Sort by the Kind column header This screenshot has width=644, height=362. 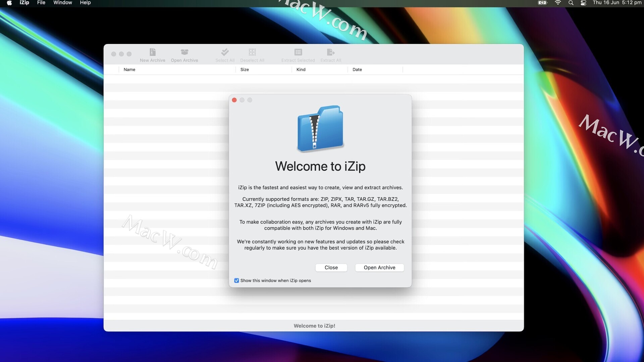click(320, 70)
